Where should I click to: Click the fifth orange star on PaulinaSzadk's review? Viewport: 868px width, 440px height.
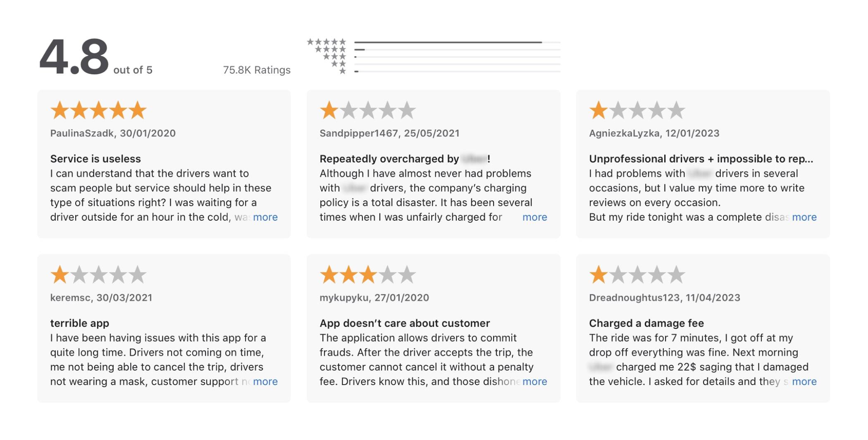click(137, 110)
